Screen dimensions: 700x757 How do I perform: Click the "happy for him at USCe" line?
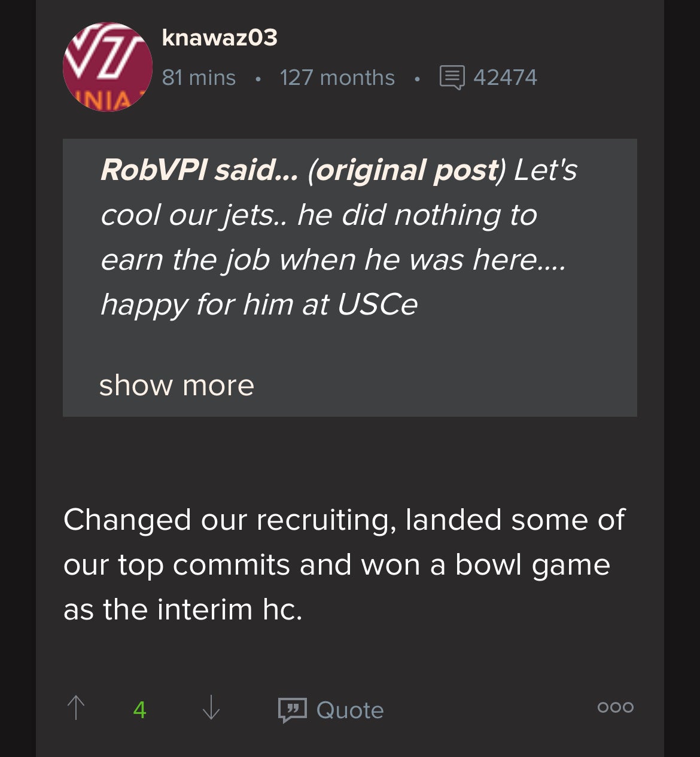click(x=259, y=305)
